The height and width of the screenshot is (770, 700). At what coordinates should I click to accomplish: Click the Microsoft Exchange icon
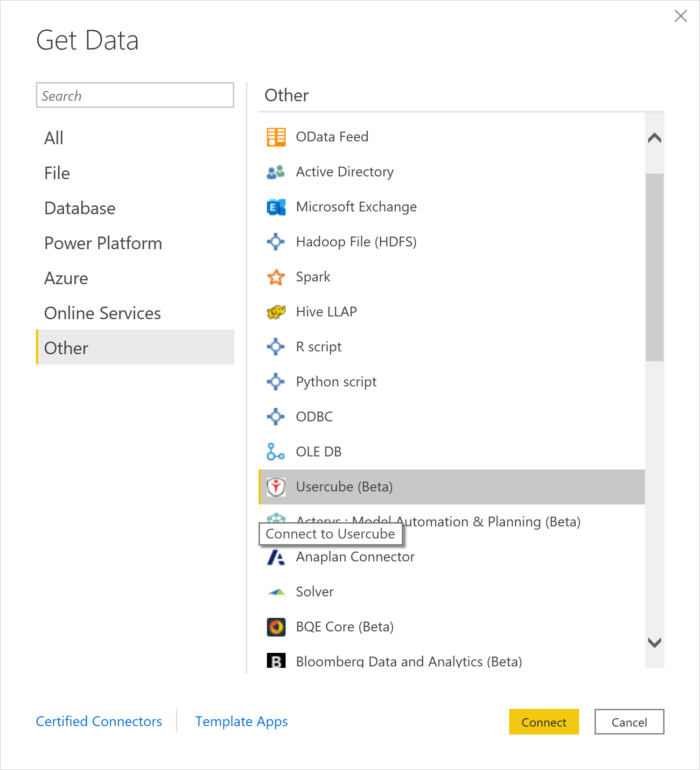click(276, 207)
